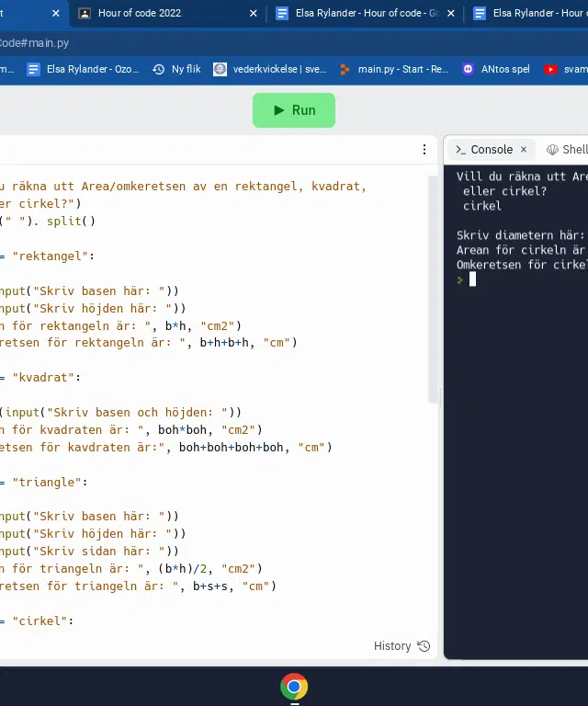The width and height of the screenshot is (588, 706).
Task: Run the Python program
Action: 294,110
